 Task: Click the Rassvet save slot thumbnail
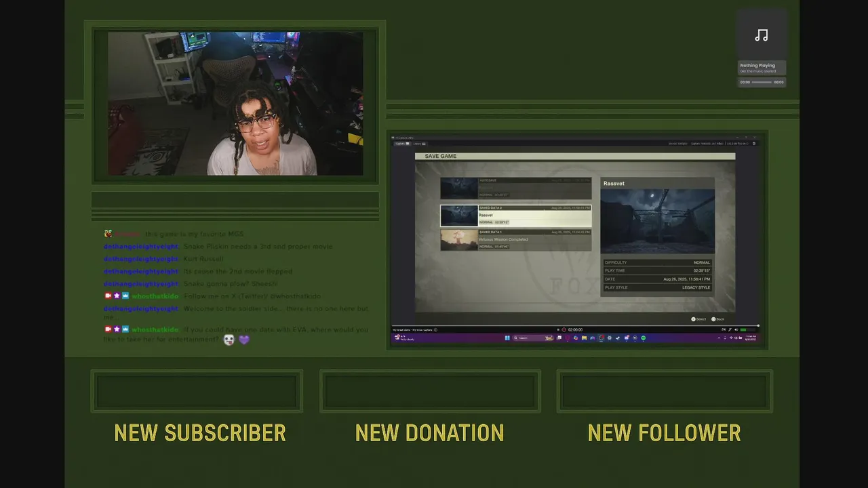coord(459,216)
